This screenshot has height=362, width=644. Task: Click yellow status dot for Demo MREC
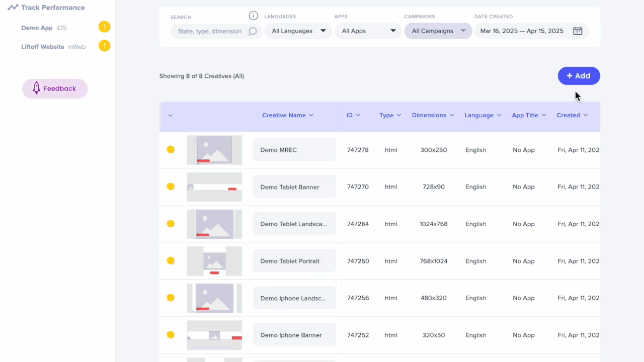coord(171,149)
